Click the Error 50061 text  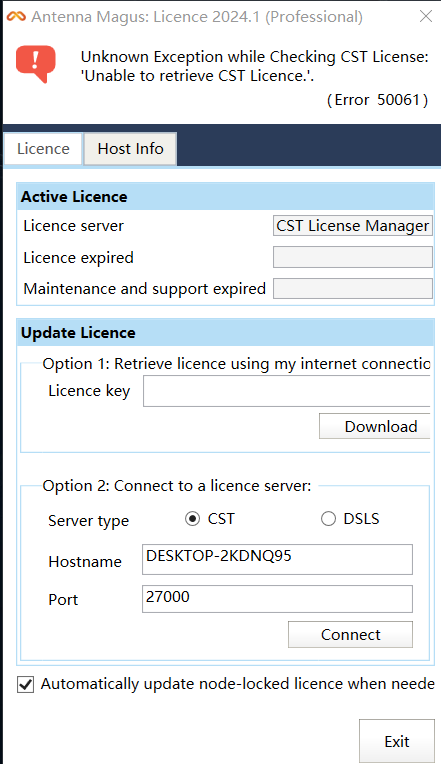pos(378,100)
